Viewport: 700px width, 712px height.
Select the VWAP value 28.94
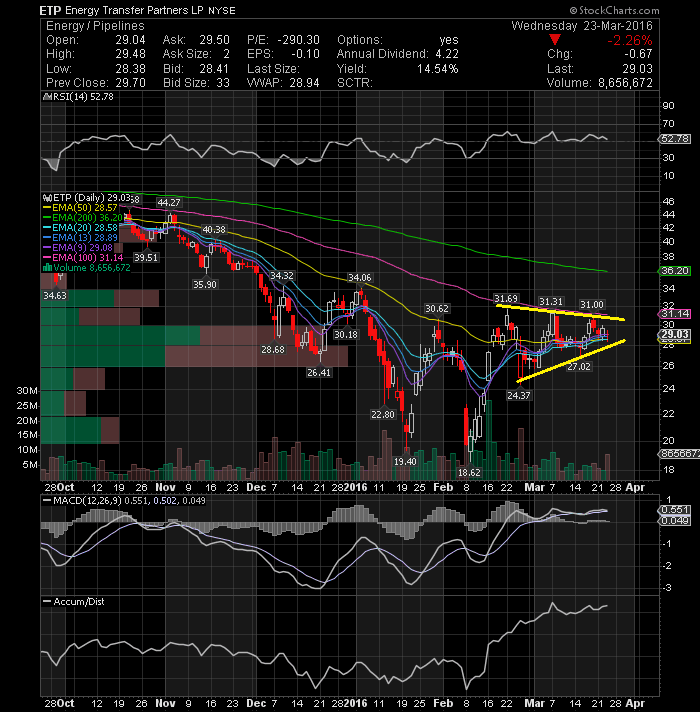pos(304,83)
